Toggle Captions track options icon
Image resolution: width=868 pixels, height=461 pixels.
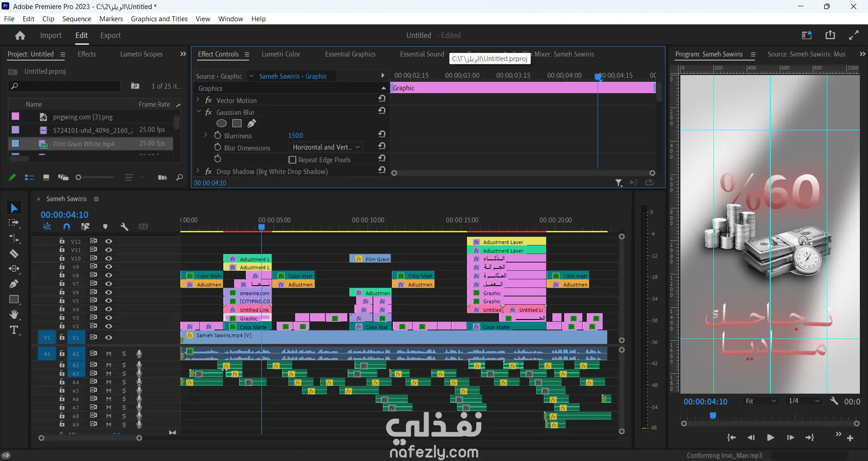(143, 226)
